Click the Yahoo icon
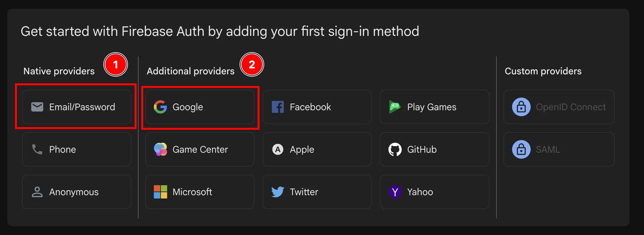The height and width of the screenshot is (235, 644). point(395,192)
